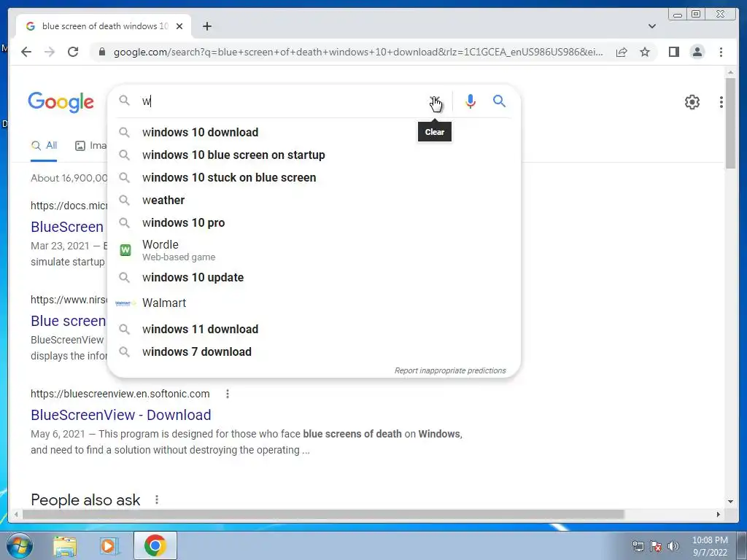Pick the 'weather' suggestion
The image size is (747, 560).
(314, 200)
